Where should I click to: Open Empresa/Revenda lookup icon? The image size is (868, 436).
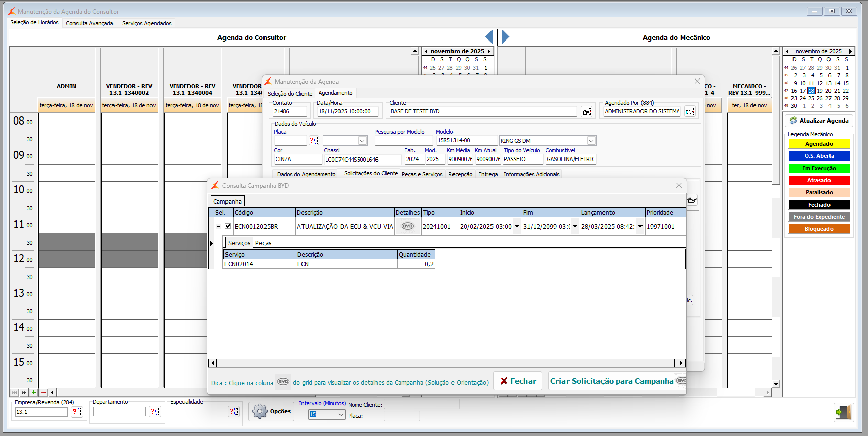(x=77, y=412)
